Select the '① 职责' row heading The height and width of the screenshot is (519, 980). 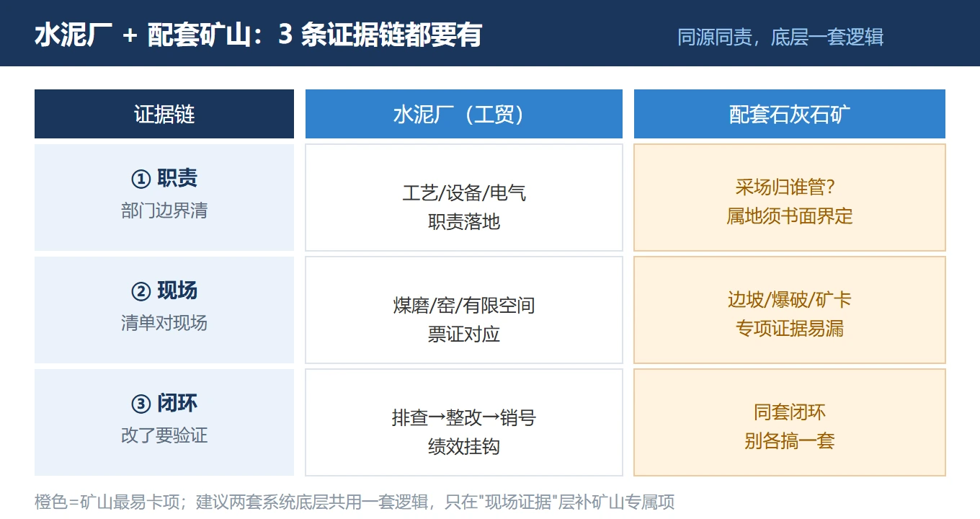pyautogui.click(x=164, y=178)
